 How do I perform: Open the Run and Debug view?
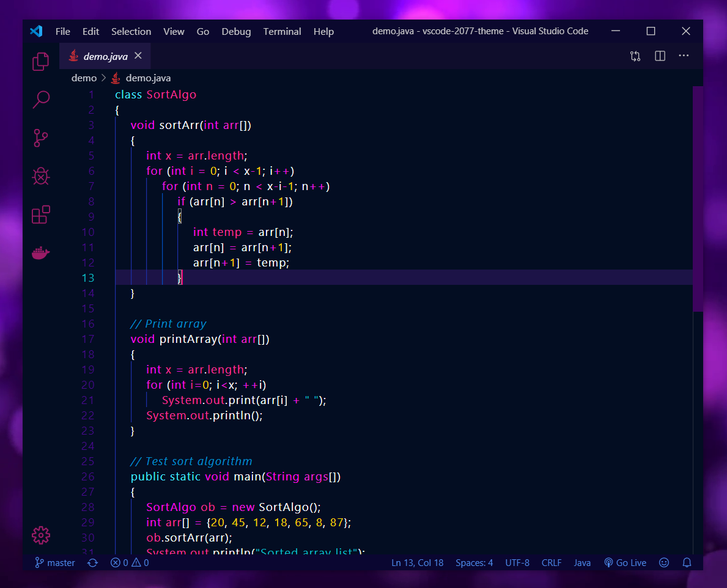click(x=40, y=176)
